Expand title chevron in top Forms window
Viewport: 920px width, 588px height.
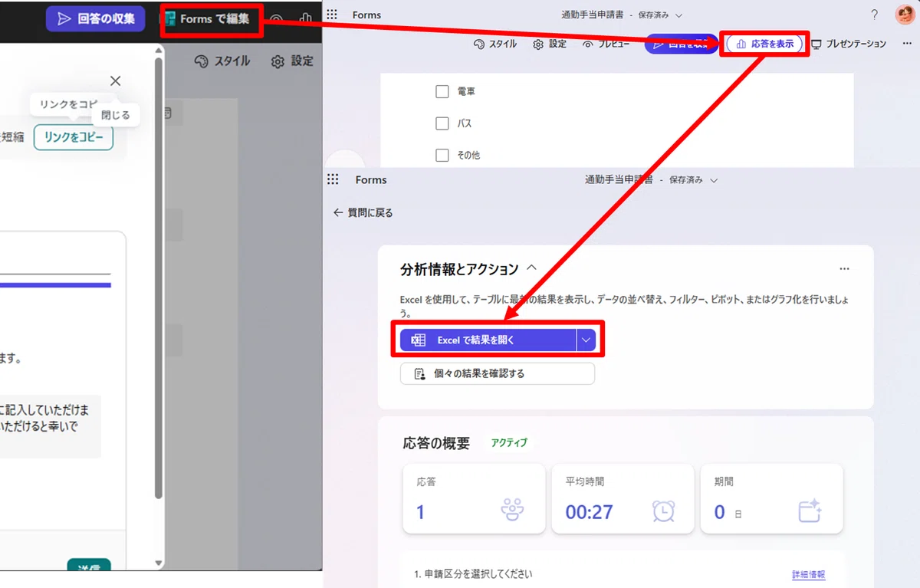(678, 15)
